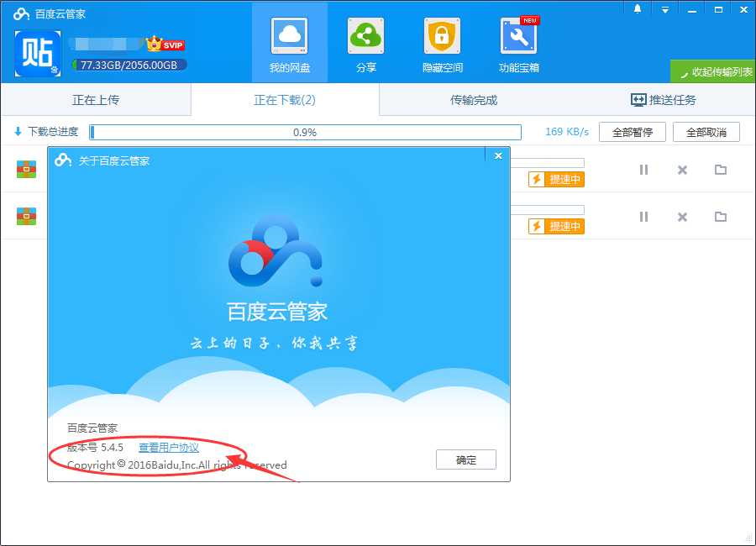Screen dimensions: 756x546
Task: Cancel all downloads with 全部取消
Action: pyautogui.click(x=706, y=132)
